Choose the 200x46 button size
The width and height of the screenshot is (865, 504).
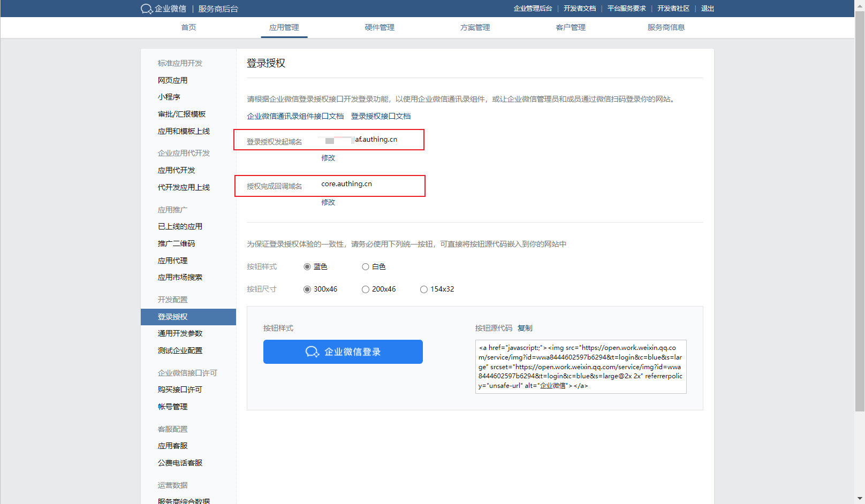point(365,289)
